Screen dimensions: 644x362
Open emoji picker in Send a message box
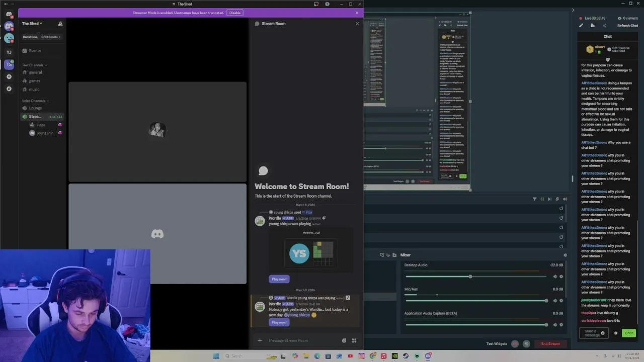(x=603, y=333)
